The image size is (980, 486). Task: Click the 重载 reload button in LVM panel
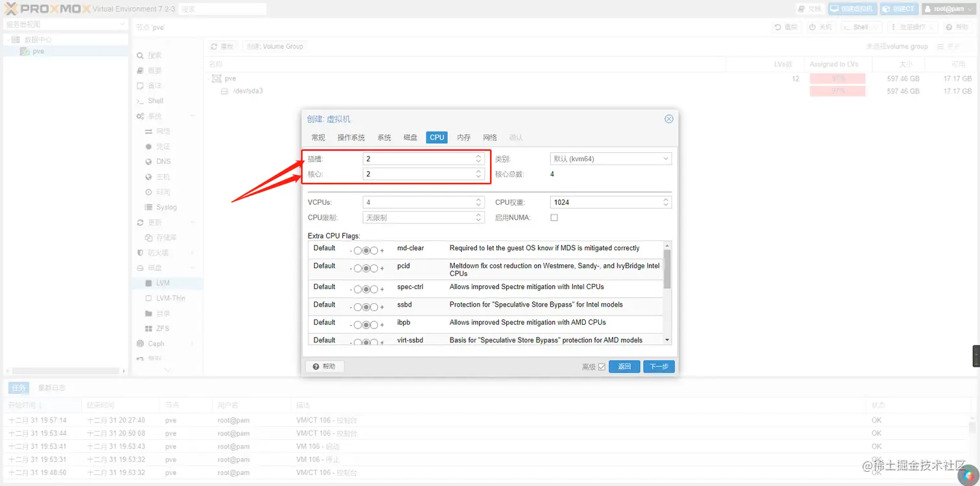pos(223,47)
